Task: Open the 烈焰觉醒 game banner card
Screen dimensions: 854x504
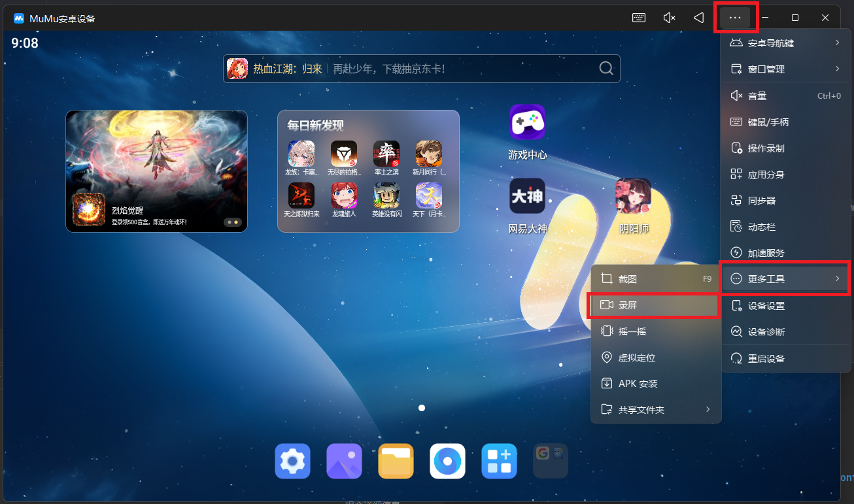Action: (x=156, y=171)
